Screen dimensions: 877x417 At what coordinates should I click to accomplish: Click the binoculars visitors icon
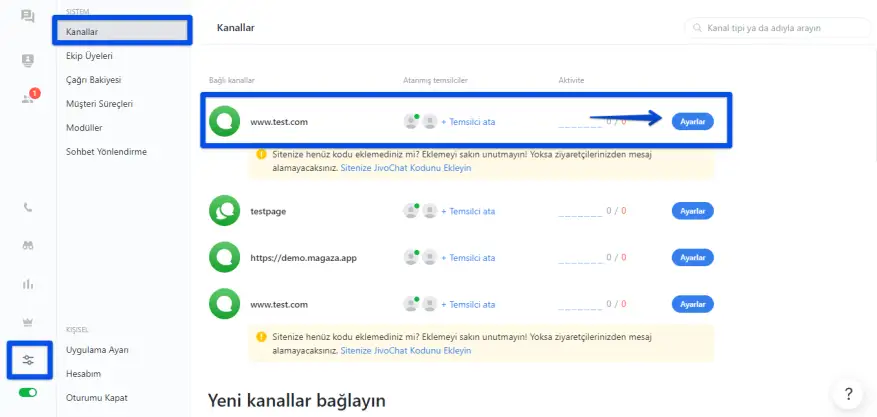[x=27, y=245]
